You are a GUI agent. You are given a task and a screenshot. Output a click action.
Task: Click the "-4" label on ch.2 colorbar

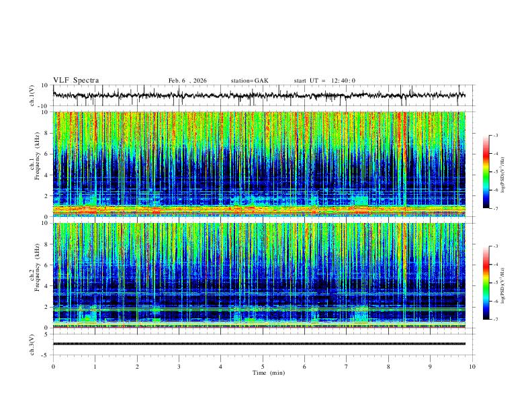pyautogui.click(x=496, y=265)
